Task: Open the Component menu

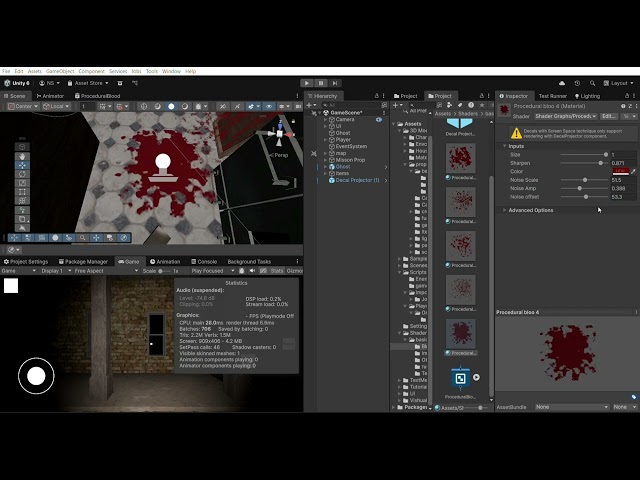Action: tap(91, 71)
